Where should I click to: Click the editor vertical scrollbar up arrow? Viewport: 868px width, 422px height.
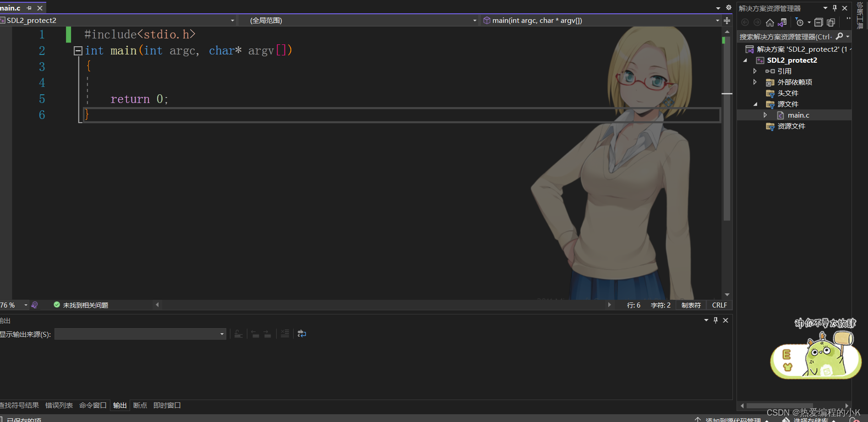[727, 32]
